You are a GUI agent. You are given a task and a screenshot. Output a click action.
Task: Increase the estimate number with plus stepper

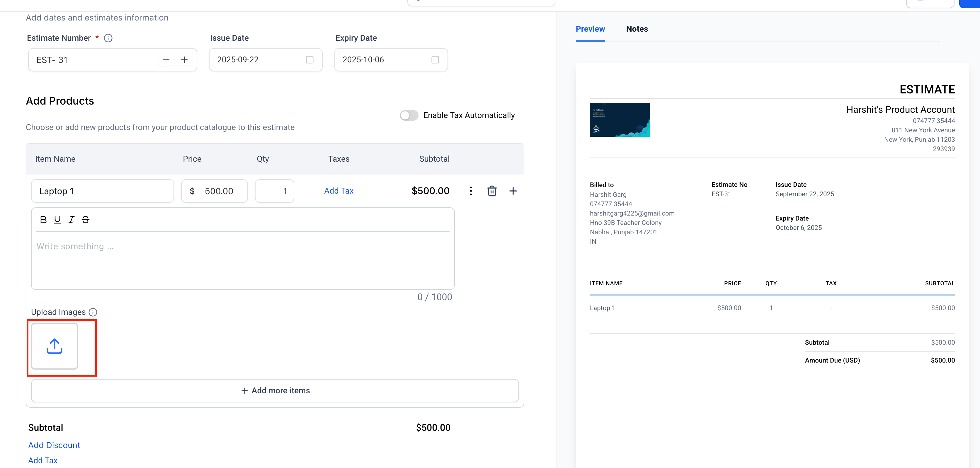tap(184, 60)
